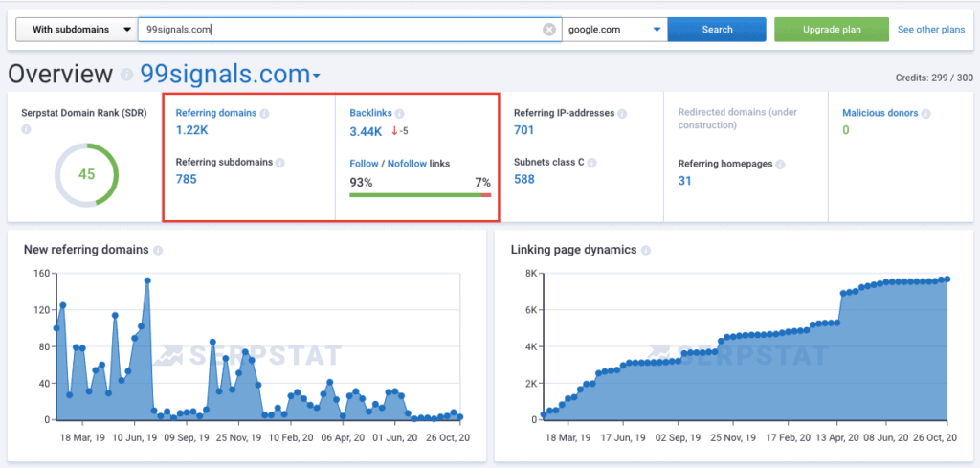Screen dimensions: 980x468
Task: Clear the domain search field with the X icon
Action: 548,30
